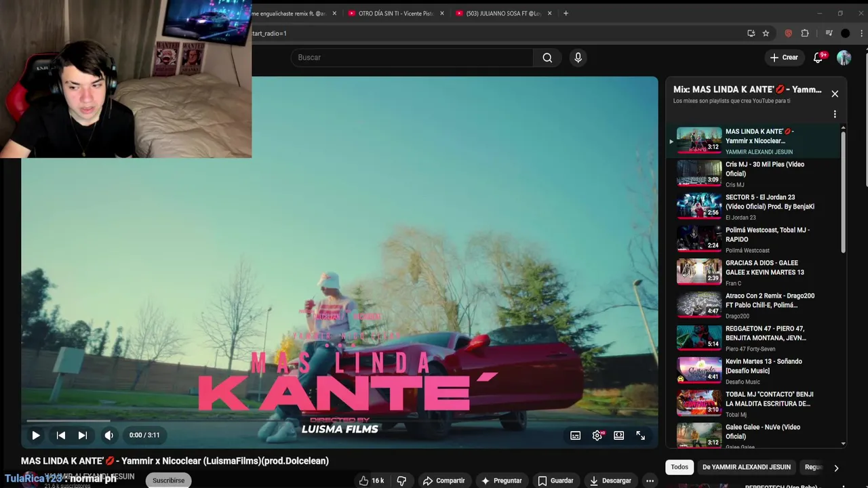The width and height of the screenshot is (868, 488).
Task: Open the notifications bell
Action: 818,58
